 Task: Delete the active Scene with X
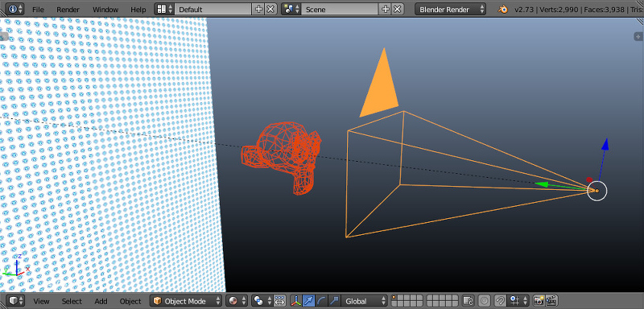point(397,9)
